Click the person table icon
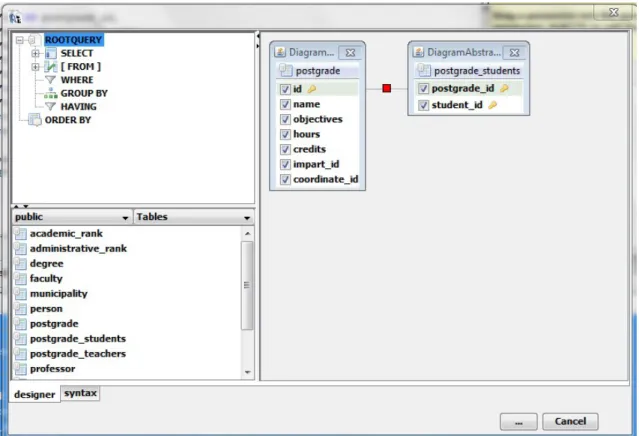Image resolution: width=639 pixels, height=436 pixels. (20, 309)
